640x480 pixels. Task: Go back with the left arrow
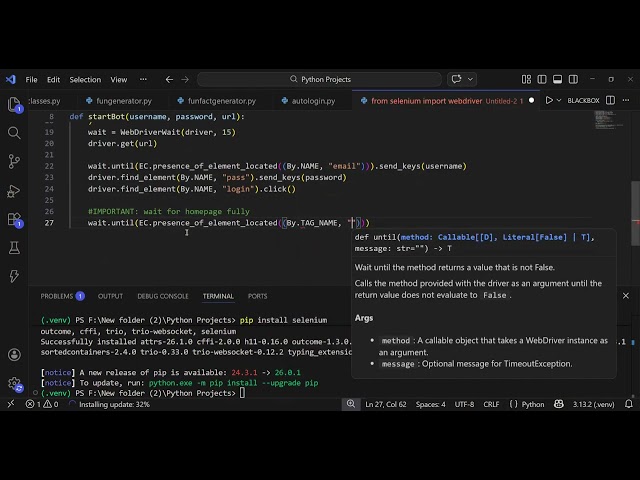tap(169, 79)
